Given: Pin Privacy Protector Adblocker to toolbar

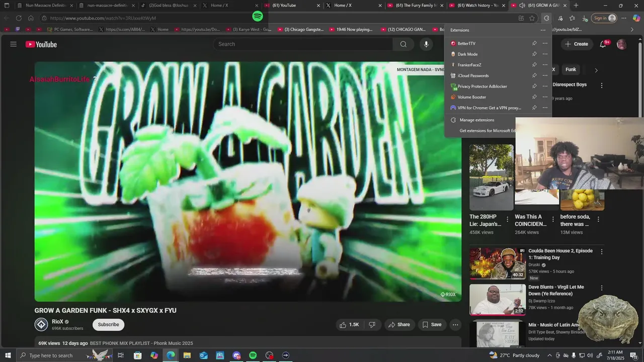Looking at the screenshot, I should [534, 86].
